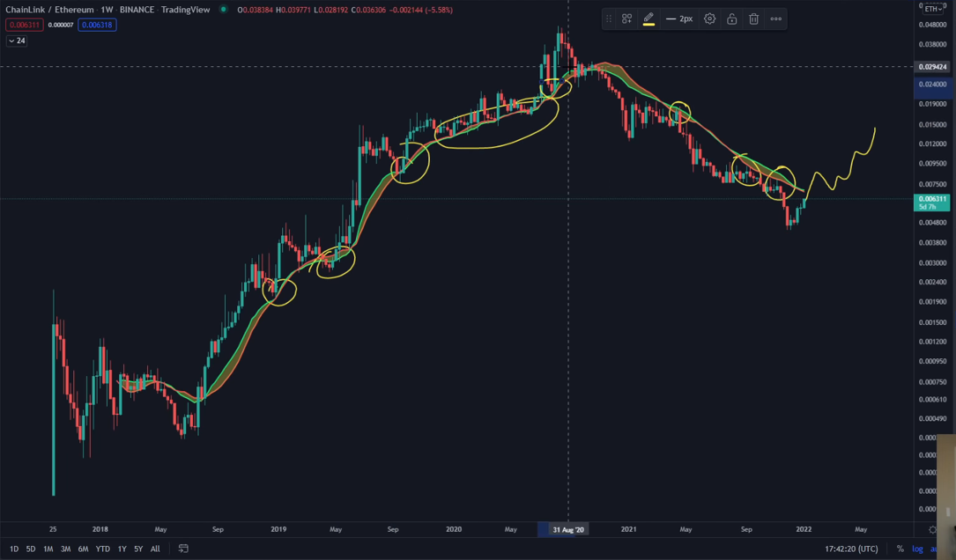This screenshot has width=956, height=560.
Task: Toggle the log scale option
Action: [917, 549]
